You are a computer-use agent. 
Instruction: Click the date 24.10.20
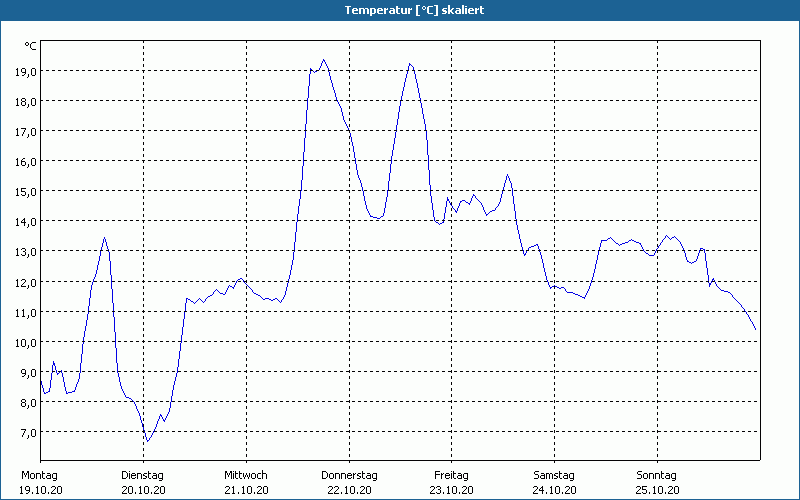click(555, 490)
